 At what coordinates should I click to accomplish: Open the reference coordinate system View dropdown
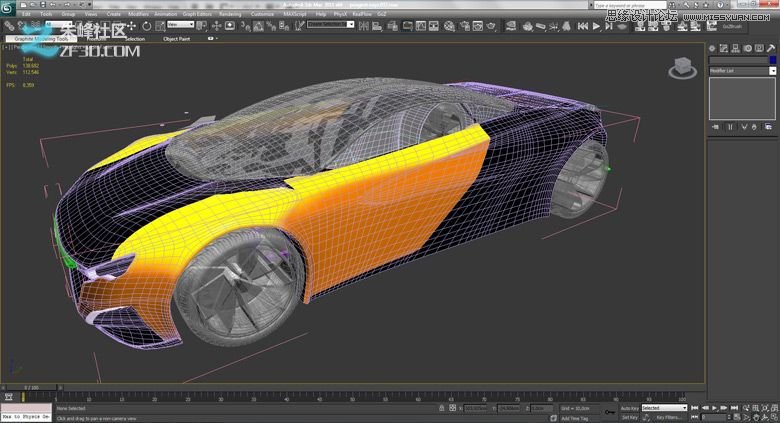tap(181, 25)
